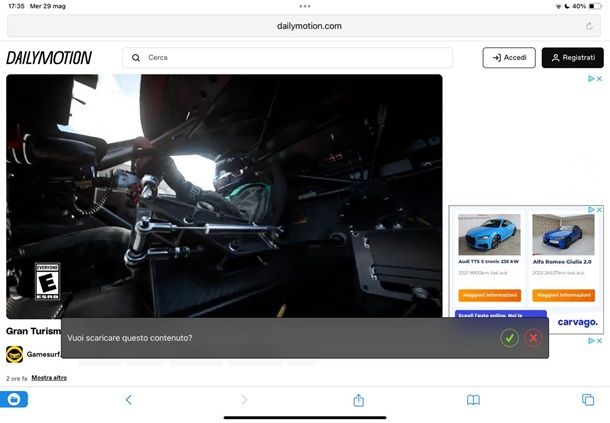Click Maggiori informazioni under Audi TTS
This screenshot has width=610, height=423.
tap(489, 295)
